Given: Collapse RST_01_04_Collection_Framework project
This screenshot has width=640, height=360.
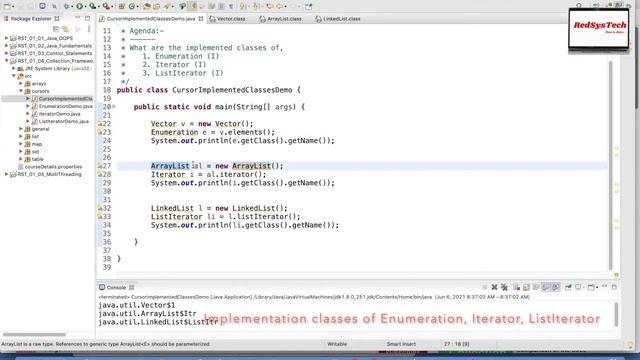Looking at the screenshot, I should (7, 61).
